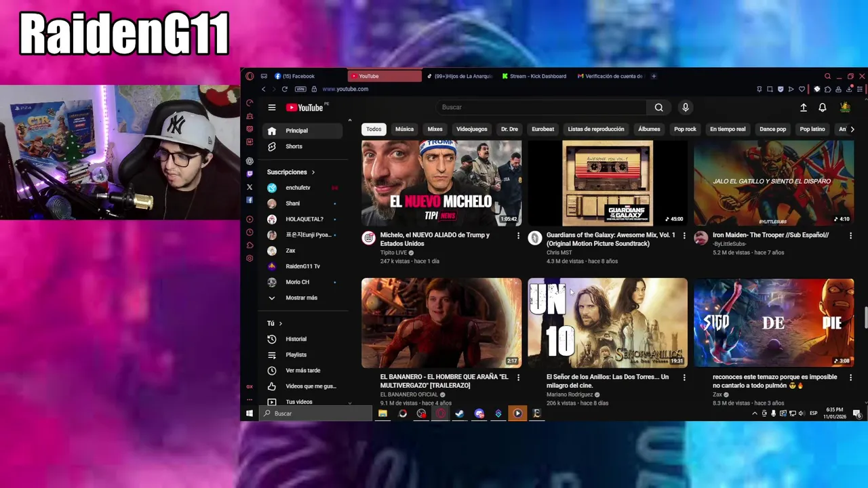Select the Videojuegos filter chip
This screenshot has width=868, height=488.
[471, 129]
